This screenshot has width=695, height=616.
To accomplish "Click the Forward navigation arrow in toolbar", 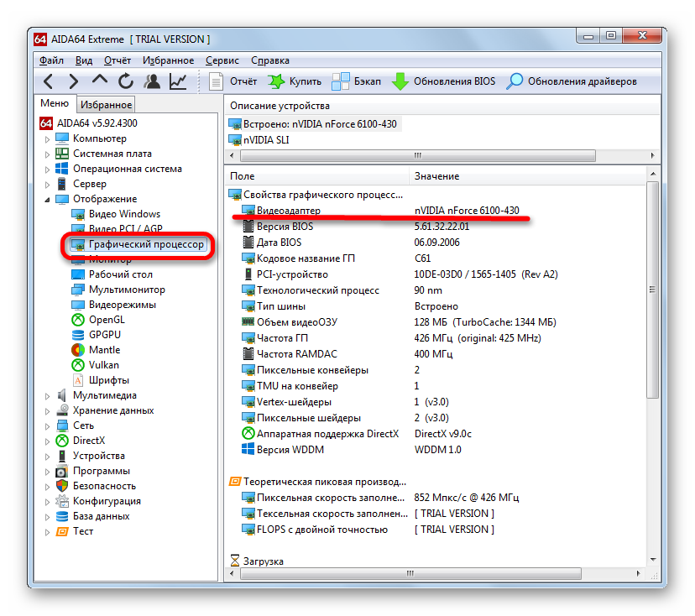I will click(x=74, y=81).
